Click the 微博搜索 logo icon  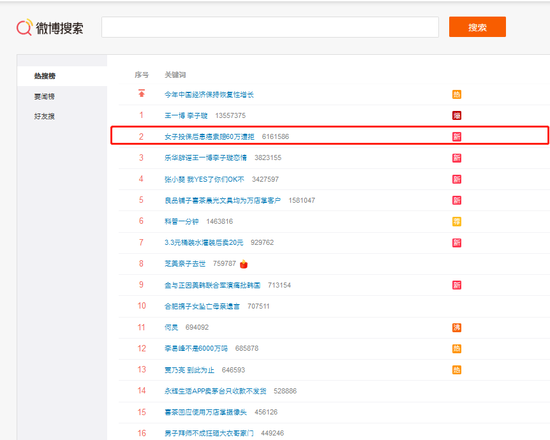click(25, 27)
